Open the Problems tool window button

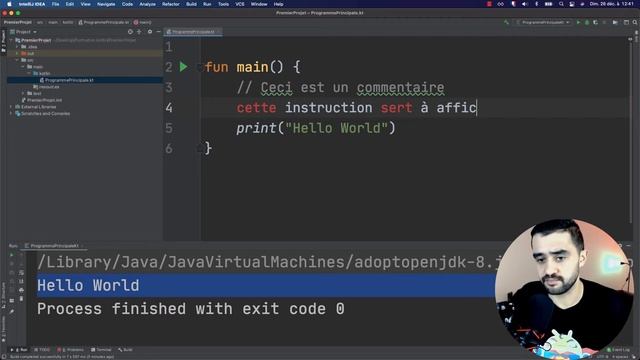71,350
